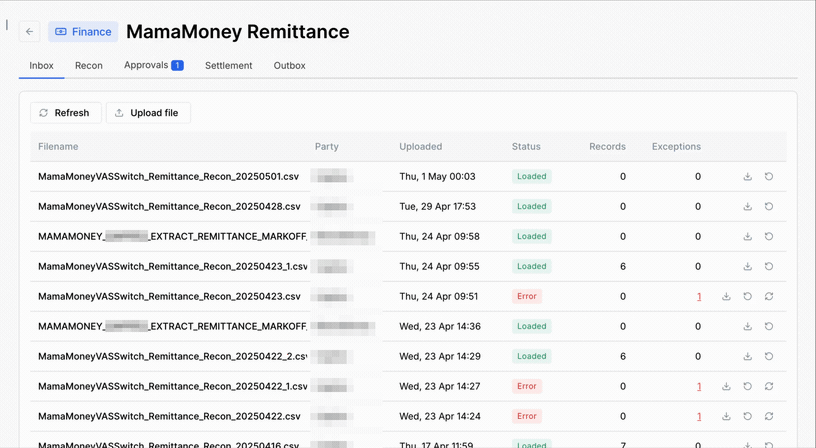Click the revert arrow for Remittance_Recon_20250422_2

769,356
